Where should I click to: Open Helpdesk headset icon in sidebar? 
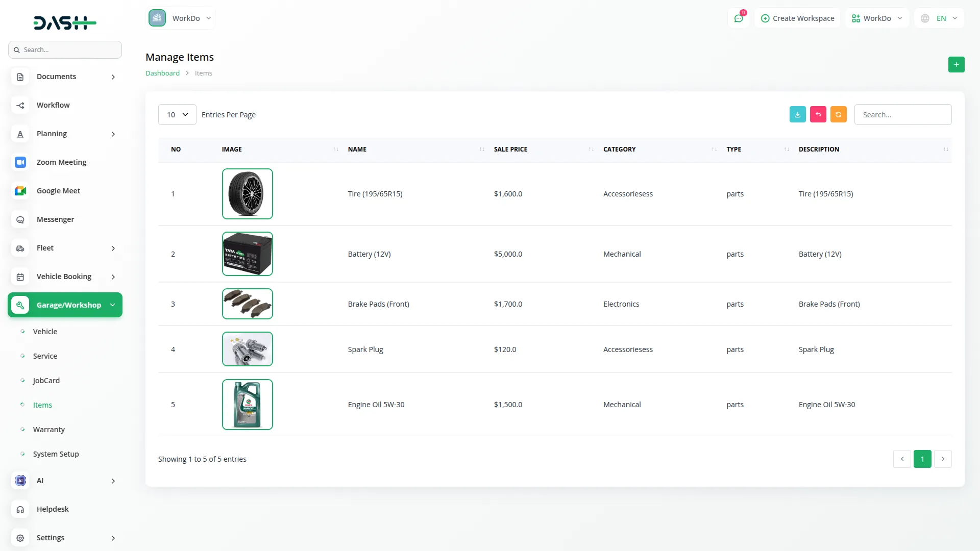(20, 509)
